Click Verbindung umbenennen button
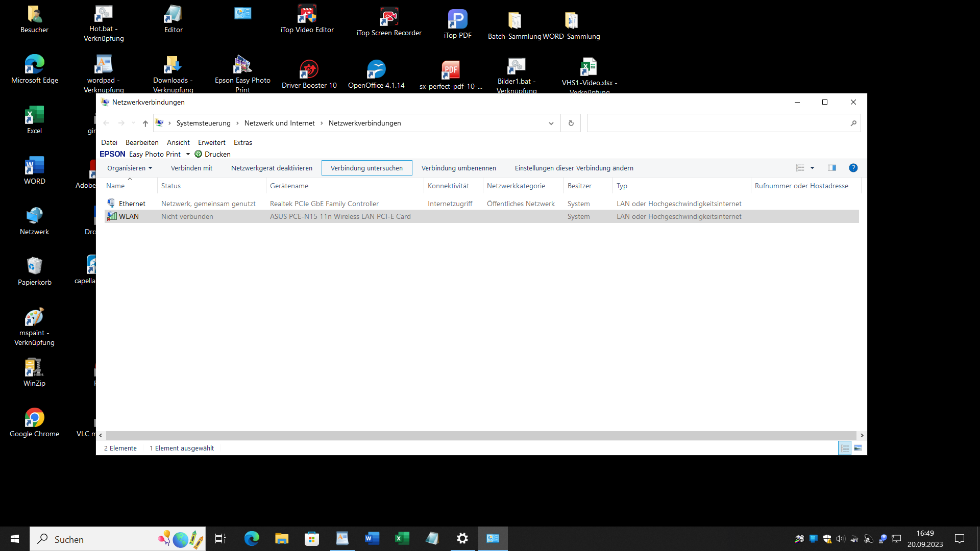 pyautogui.click(x=458, y=168)
